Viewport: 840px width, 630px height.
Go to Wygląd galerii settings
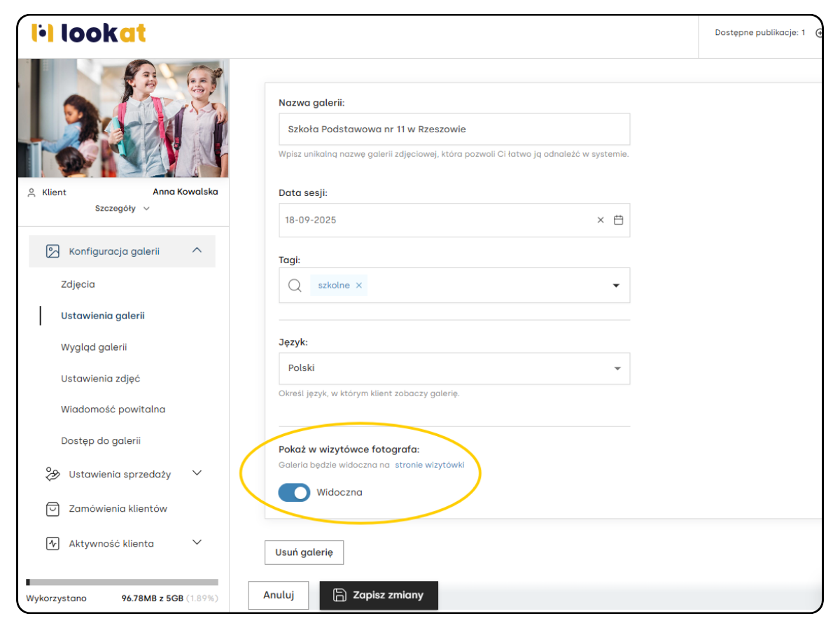94,347
